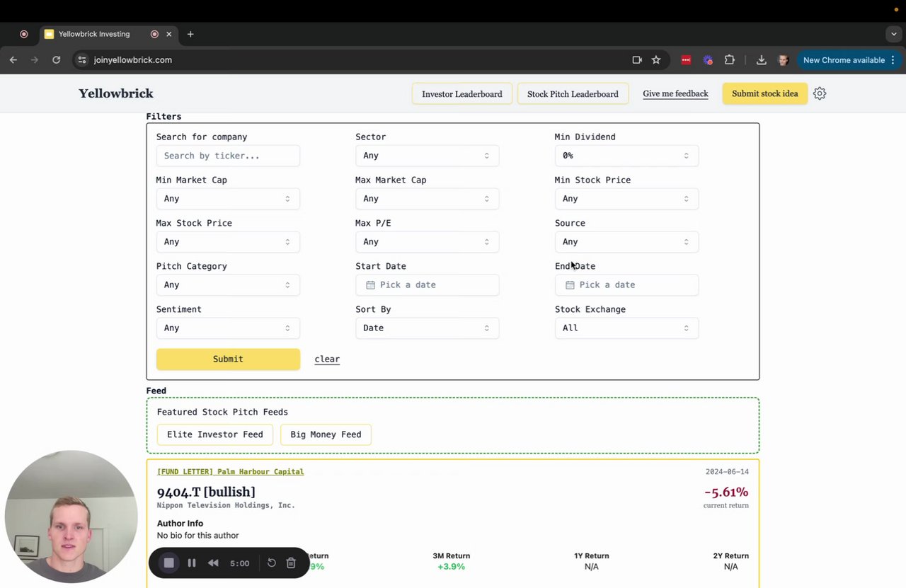Click the address bar URL
906x588 pixels.
133,60
